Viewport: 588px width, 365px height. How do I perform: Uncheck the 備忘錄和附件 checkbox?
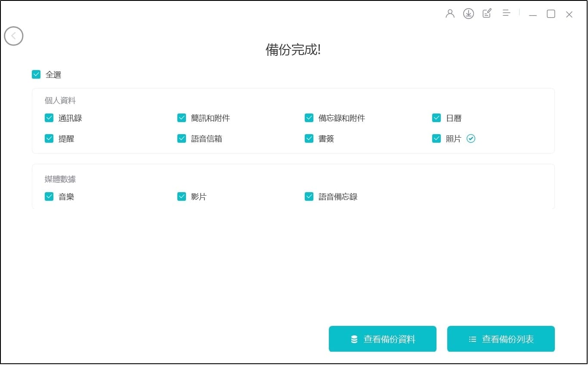(x=309, y=117)
